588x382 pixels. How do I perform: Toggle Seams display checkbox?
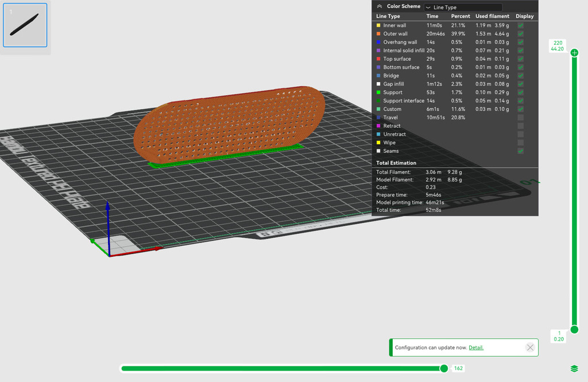click(x=520, y=151)
